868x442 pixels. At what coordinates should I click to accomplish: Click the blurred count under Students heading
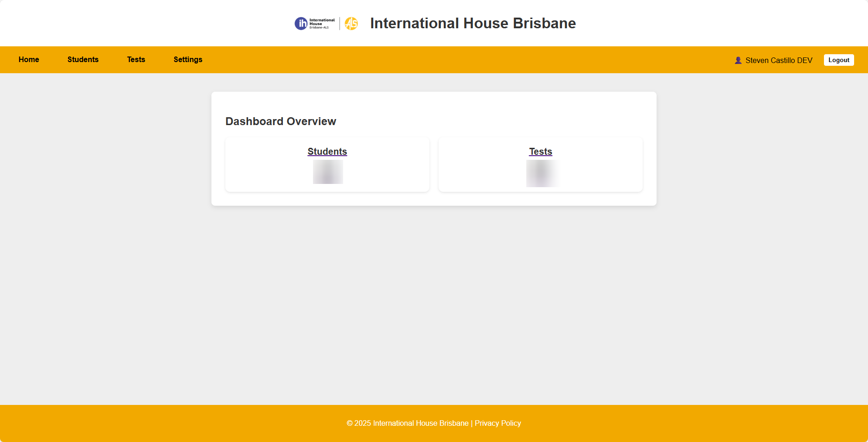point(328,172)
